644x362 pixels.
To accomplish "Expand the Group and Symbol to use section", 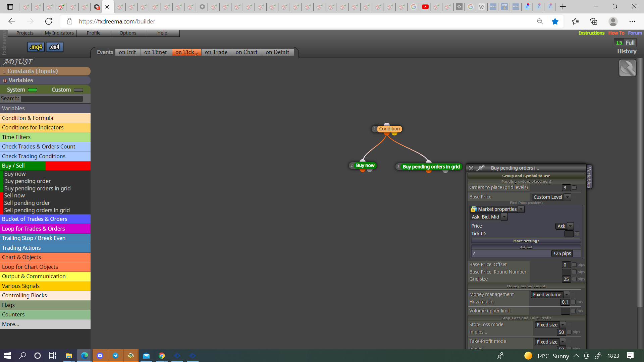I will click(526, 176).
